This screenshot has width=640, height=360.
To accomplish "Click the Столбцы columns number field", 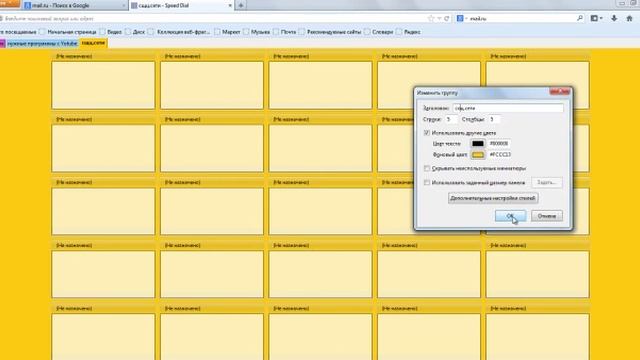I will click(494, 119).
